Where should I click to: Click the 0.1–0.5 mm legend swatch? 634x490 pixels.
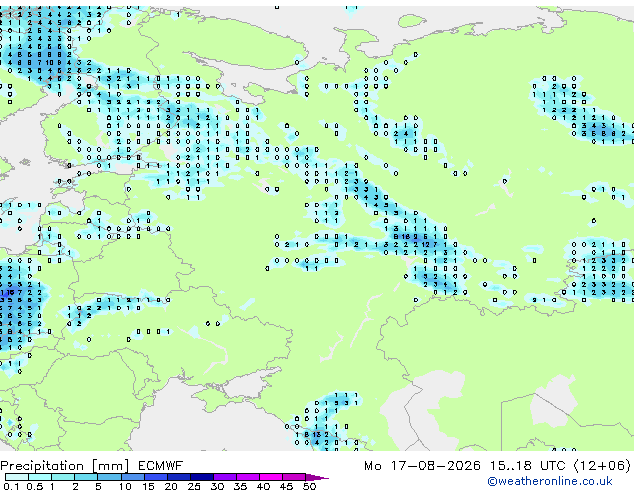click(x=17, y=477)
